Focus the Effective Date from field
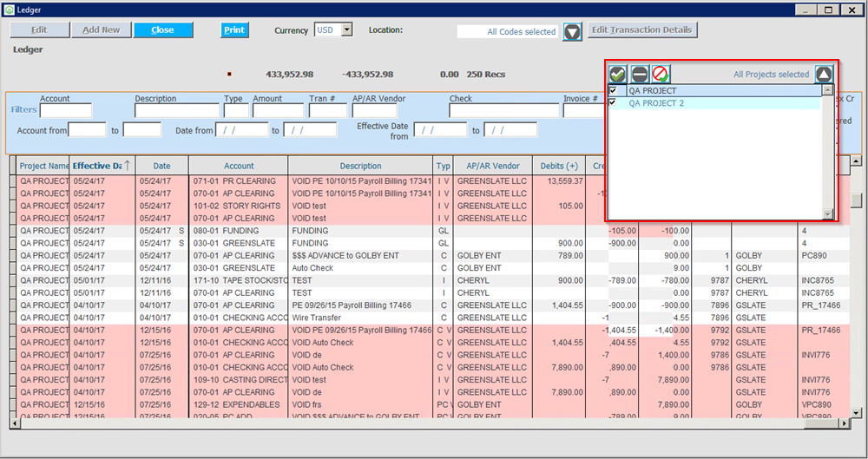The image size is (868, 459). pyautogui.click(x=440, y=130)
